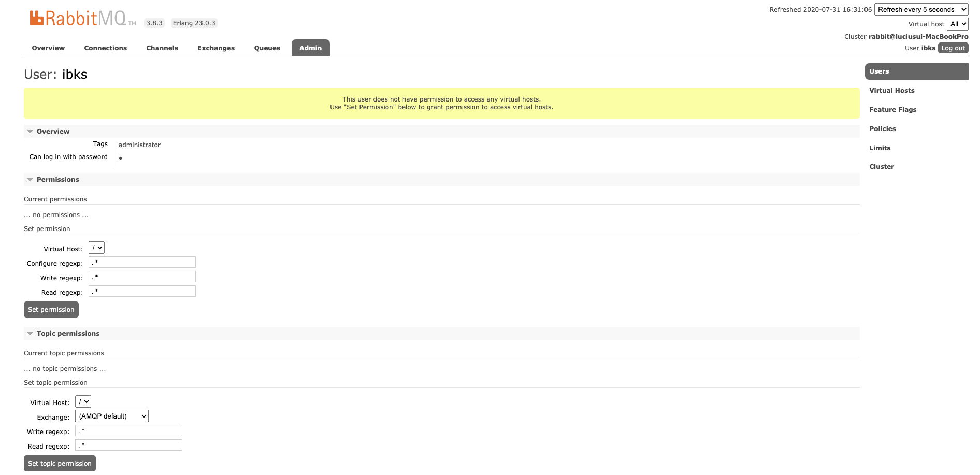Choose Virtual Host in Set permission form
This screenshot has width=980, height=475.
click(96, 248)
